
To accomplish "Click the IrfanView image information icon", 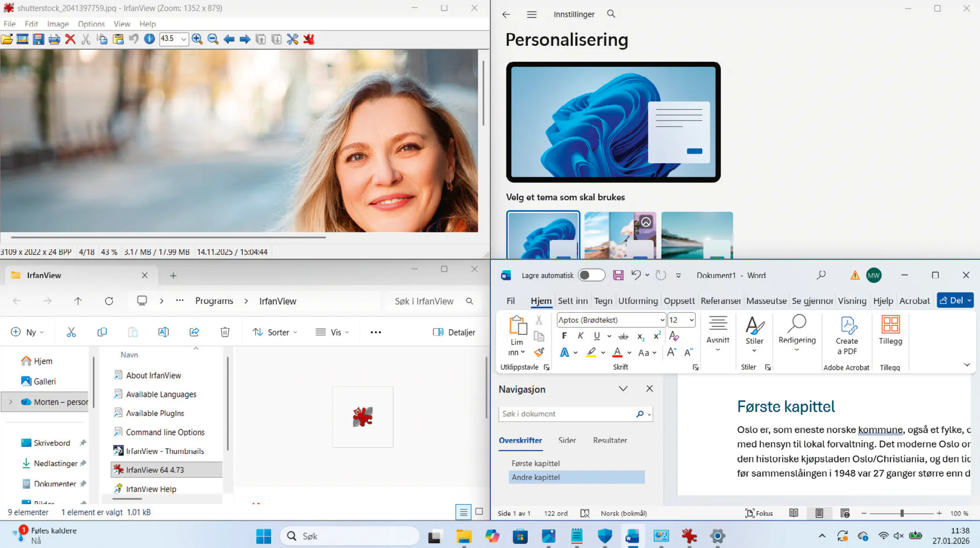I will pos(149,39).
